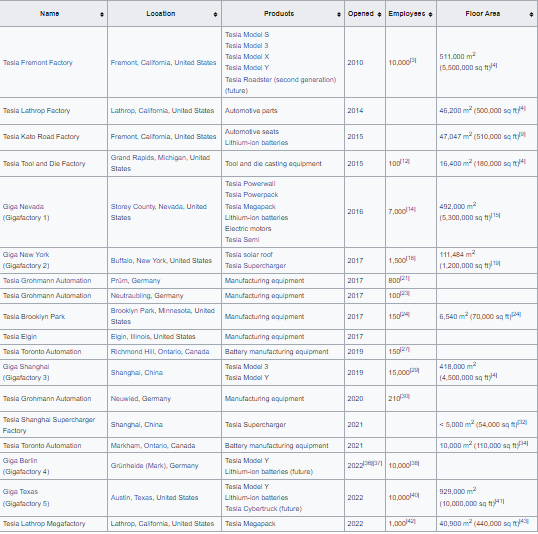Open the Giga Berlin link

(x=20, y=461)
